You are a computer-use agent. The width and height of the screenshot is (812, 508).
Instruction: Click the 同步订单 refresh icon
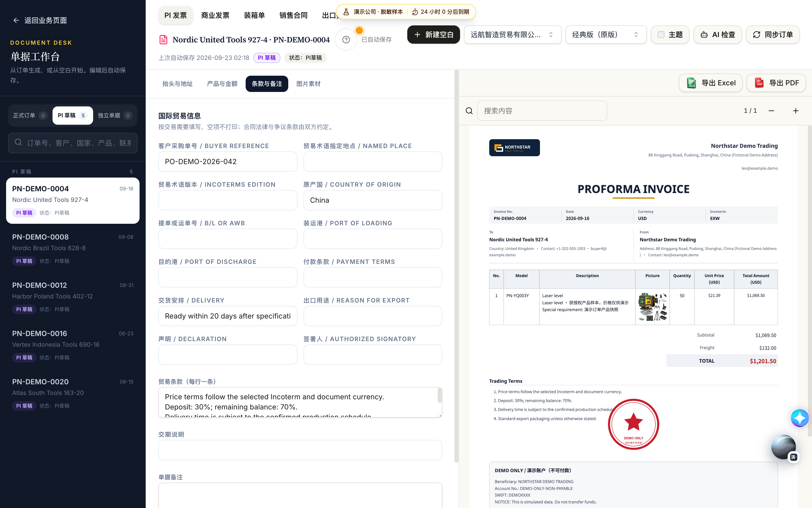click(757, 35)
